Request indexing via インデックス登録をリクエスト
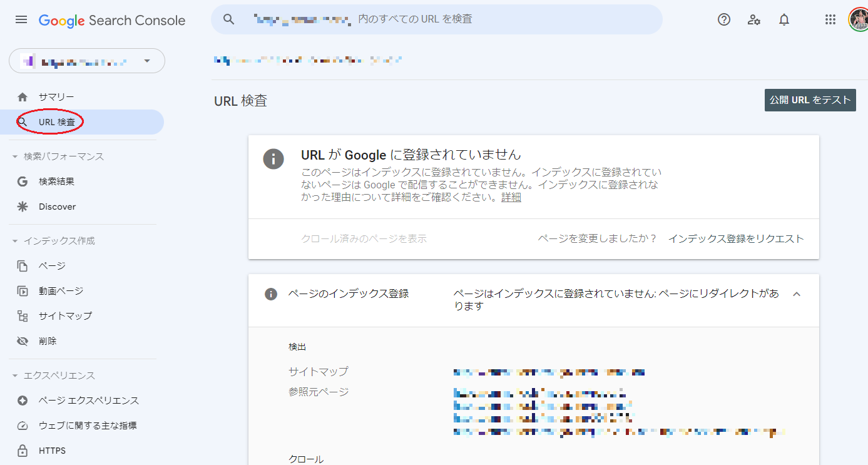The image size is (868, 465). pos(736,238)
